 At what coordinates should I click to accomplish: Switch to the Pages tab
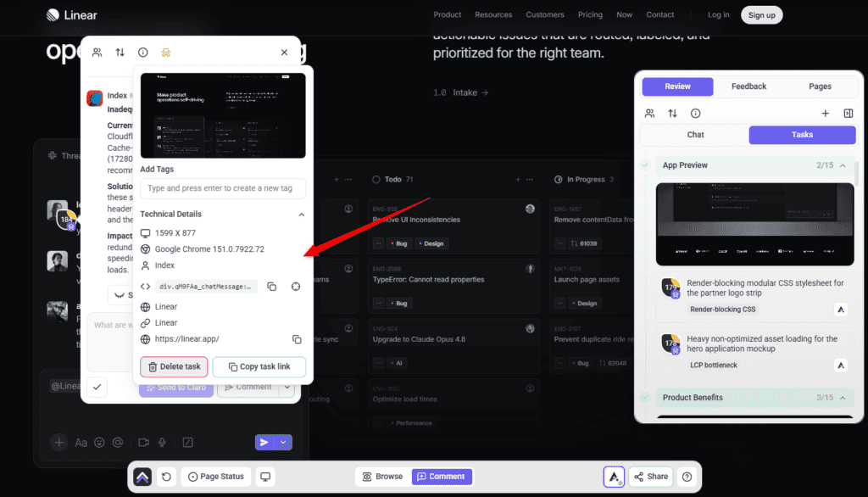coord(820,87)
